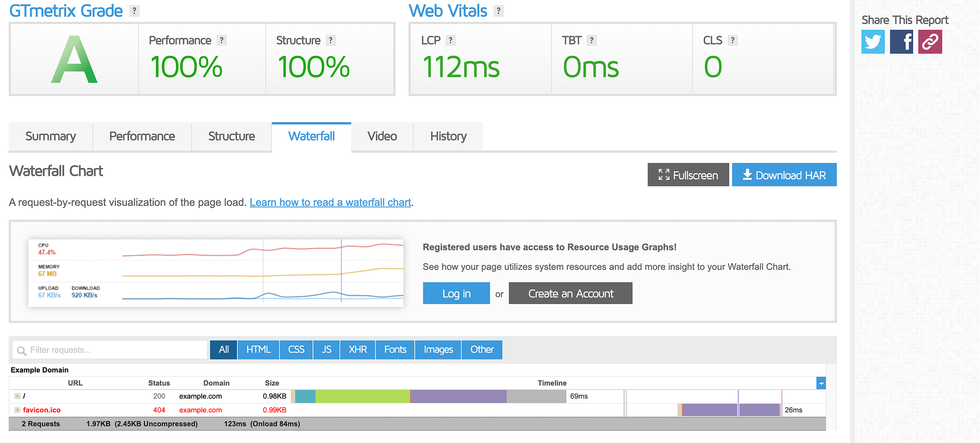The height and width of the screenshot is (443, 980).
Task: Filter requests by Other
Action: point(482,349)
